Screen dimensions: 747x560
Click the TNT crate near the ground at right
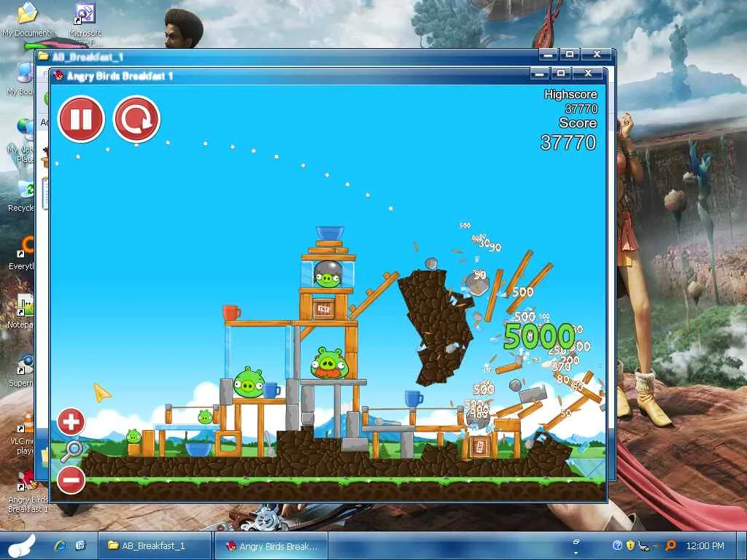click(480, 447)
